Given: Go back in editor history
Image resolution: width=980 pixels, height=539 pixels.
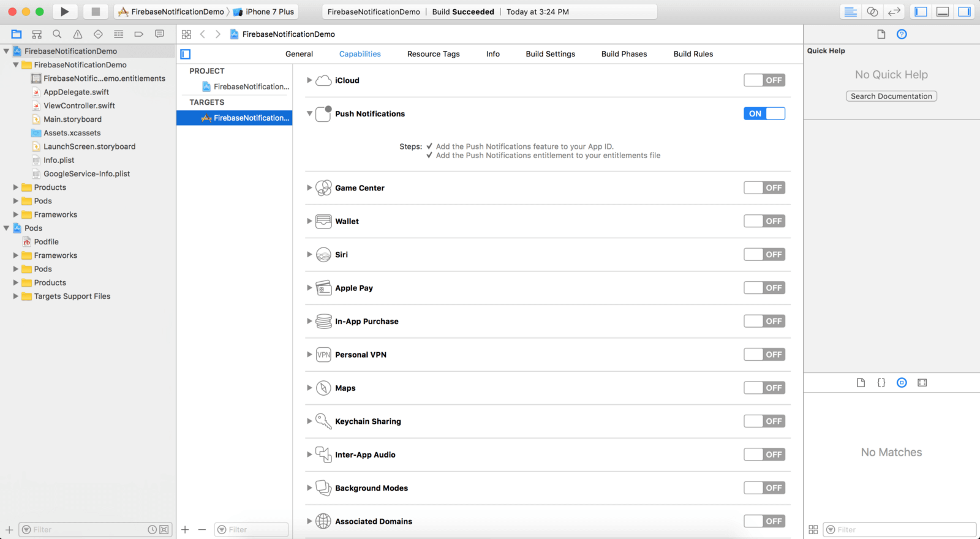Looking at the screenshot, I should pyautogui.click(x=203, y=34).
